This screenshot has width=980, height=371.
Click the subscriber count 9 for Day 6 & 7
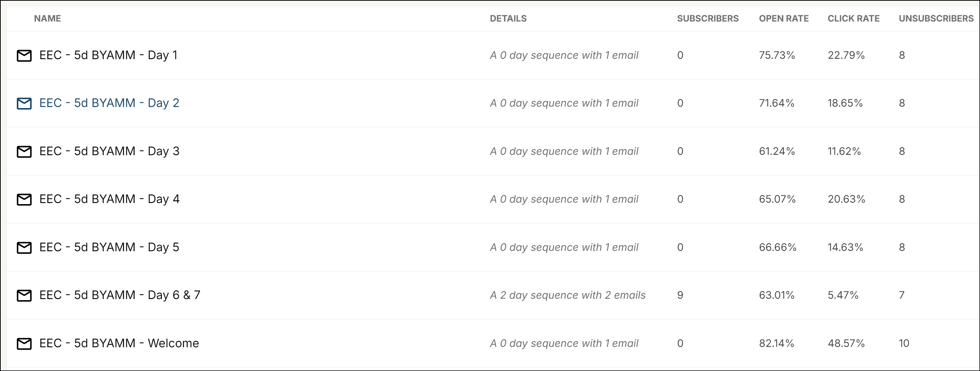pos(680,295)
